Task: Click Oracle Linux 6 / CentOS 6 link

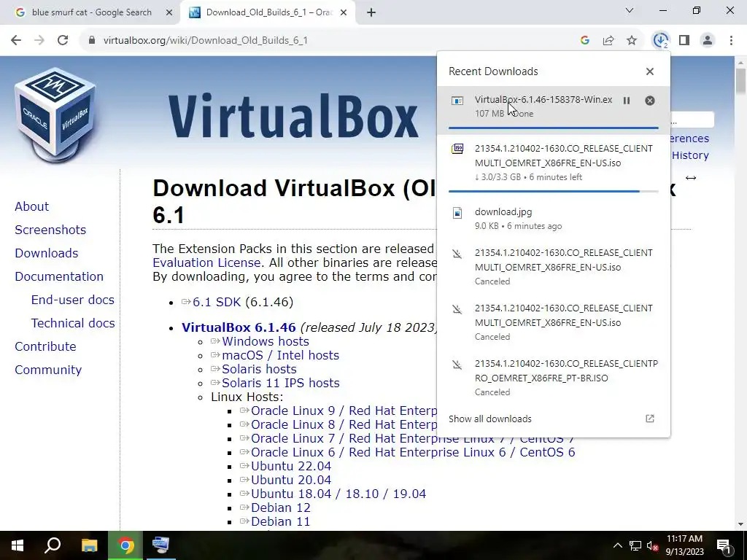Action: (413, 452)
